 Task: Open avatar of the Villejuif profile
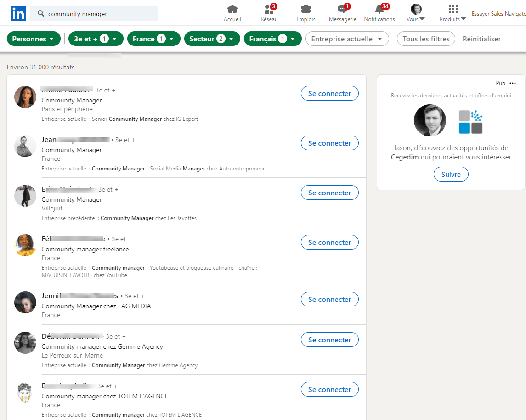click(x=25, y=196)
